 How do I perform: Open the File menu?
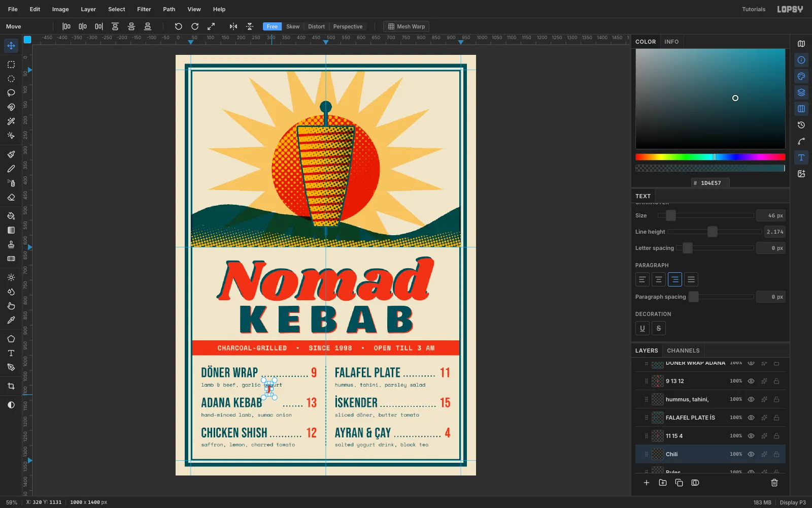13,9
